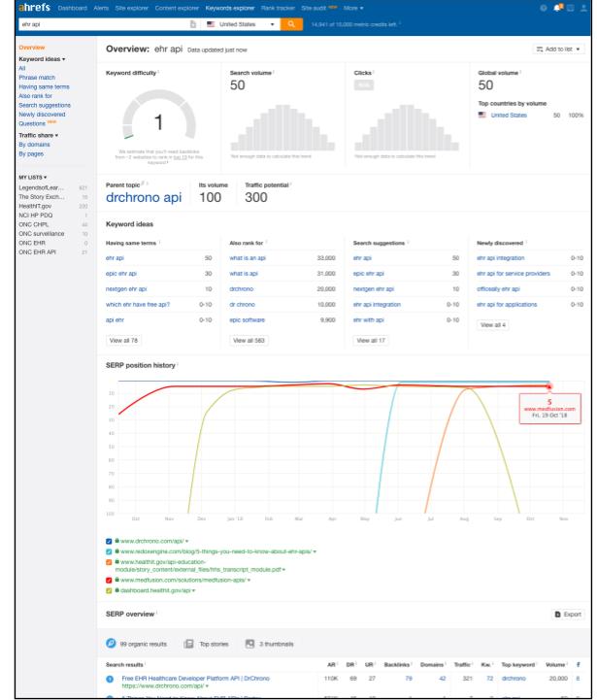Click the Facebook column header icon

click(579, 665)
